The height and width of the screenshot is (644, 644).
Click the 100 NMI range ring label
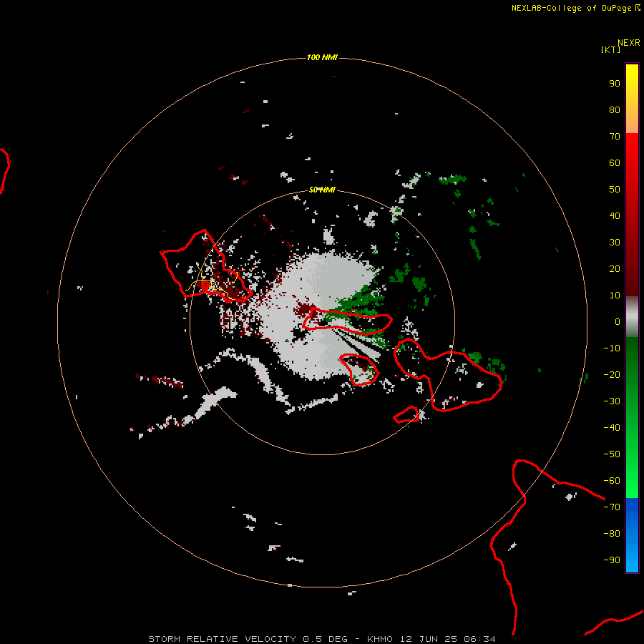(322, 57)
